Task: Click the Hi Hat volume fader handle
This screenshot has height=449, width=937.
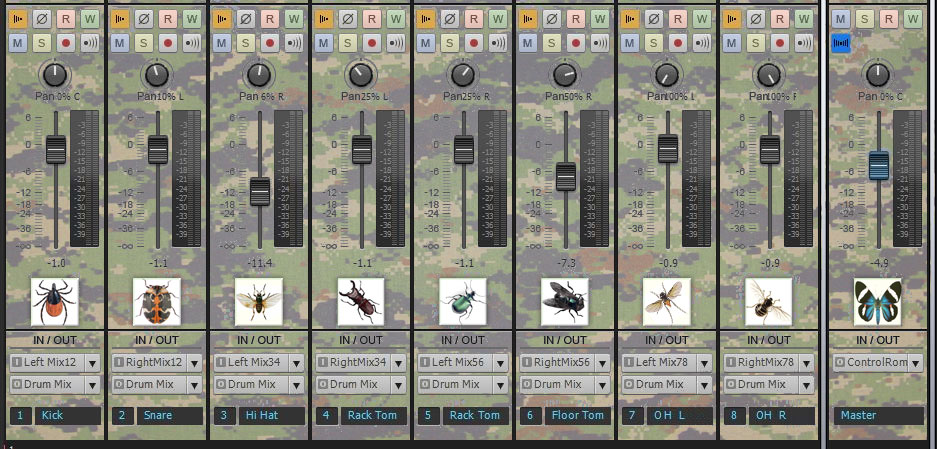Action: click(260, 191)
